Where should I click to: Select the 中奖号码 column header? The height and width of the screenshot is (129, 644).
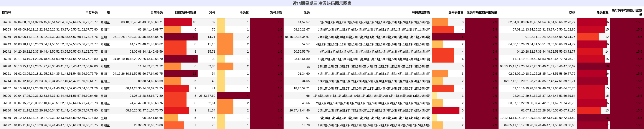[91, 13]
